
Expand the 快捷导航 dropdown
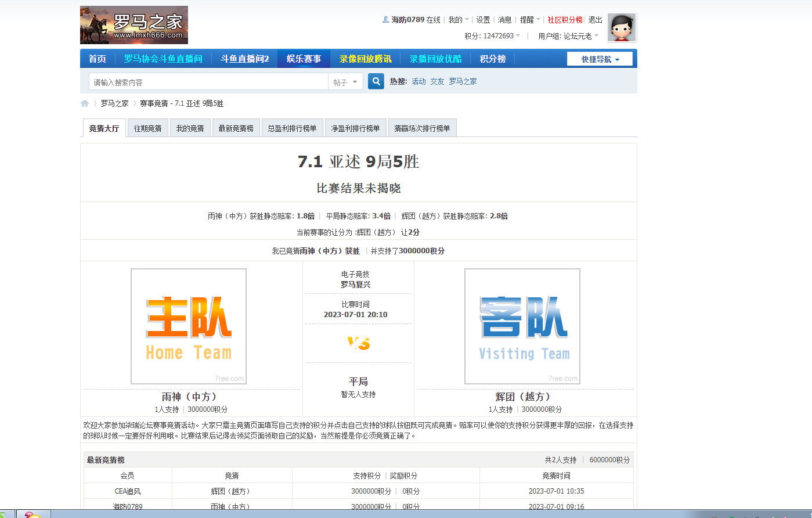click(x=600, y=59)
